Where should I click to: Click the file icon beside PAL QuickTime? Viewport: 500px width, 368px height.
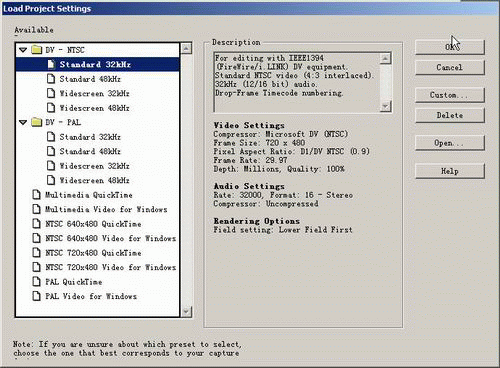point(36,282)
